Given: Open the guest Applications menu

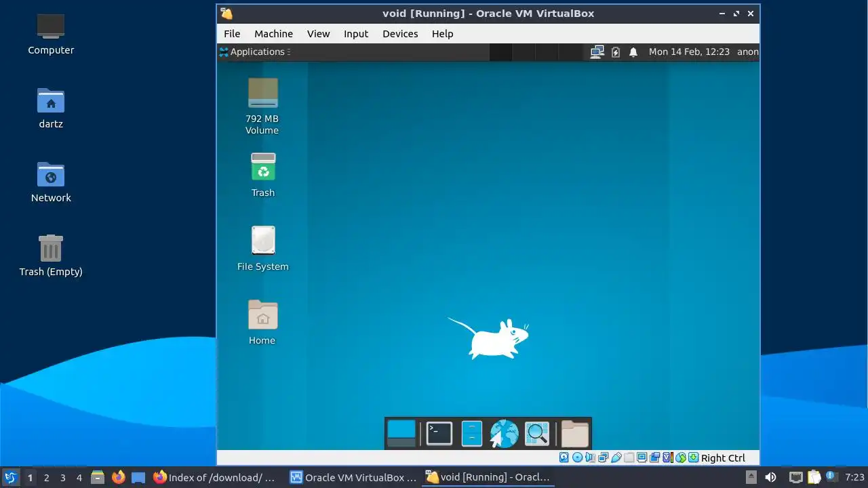Looking at the screenshot, I should point(254,52).
